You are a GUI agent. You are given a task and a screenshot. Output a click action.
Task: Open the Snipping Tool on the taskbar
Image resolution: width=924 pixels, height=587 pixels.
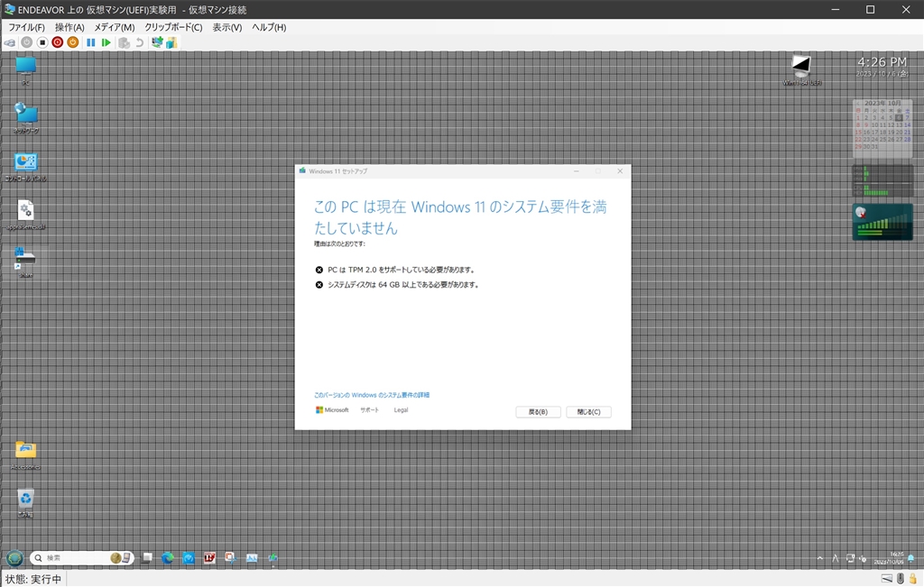click(230, 557)
